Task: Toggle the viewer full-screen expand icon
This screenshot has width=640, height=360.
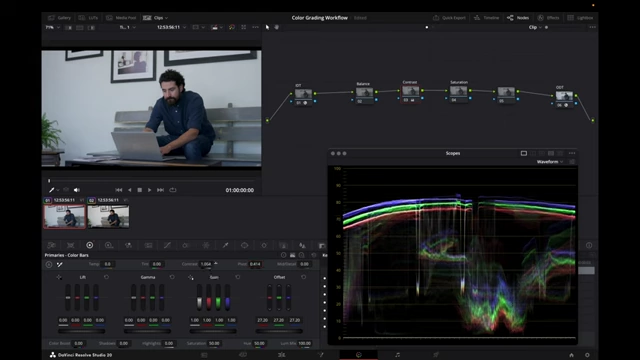Action: 244,27
